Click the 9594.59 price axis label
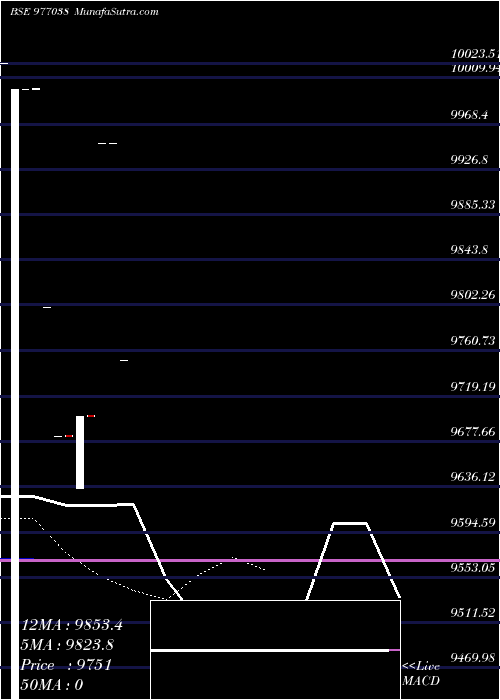This screenshot has width=500, height=700. click(473, 522)
